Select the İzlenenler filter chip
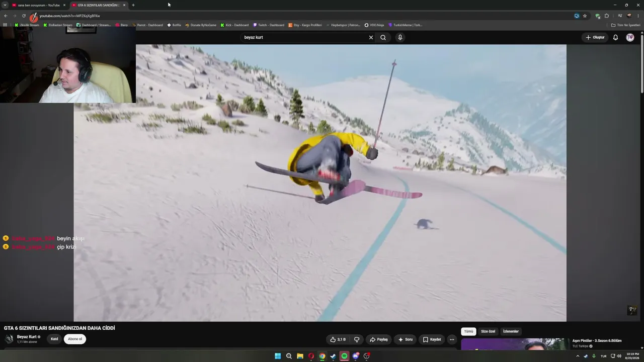The width and height of the screenshot is (644, 362). tap(511, 331)
